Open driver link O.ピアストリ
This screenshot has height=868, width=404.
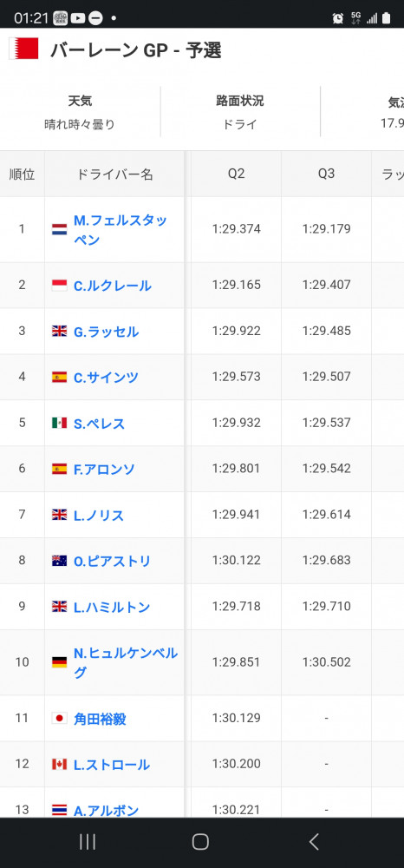coord(112,562)
